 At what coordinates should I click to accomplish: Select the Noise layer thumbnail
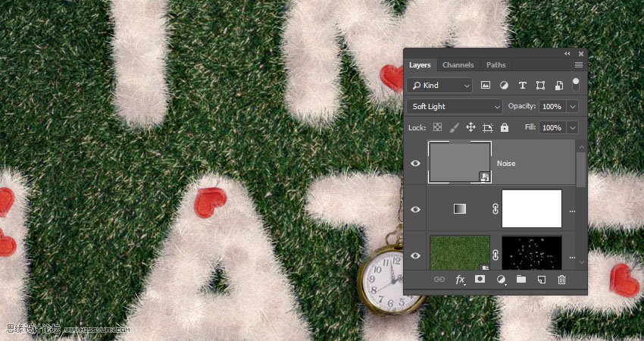coord(460,162)
